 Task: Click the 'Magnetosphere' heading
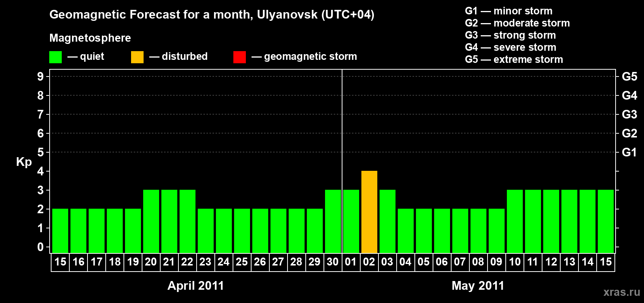pos(90,38)
